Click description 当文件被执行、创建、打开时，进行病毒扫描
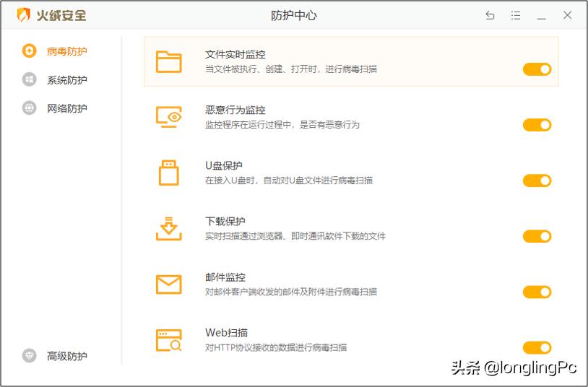The image size is (588, 387). pos(291,69)
